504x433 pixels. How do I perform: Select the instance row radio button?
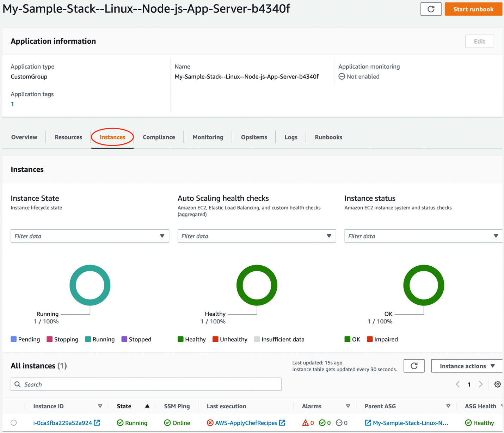(14, 422)
